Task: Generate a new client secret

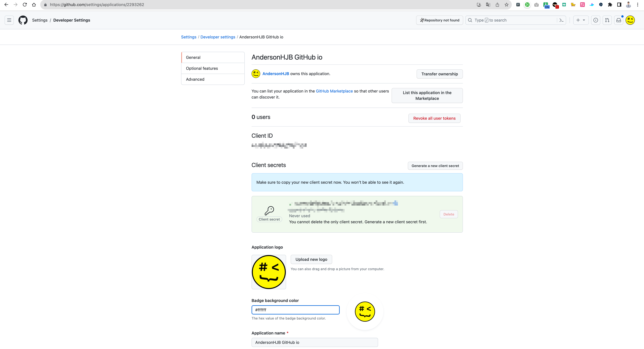Action: (435, 166)
